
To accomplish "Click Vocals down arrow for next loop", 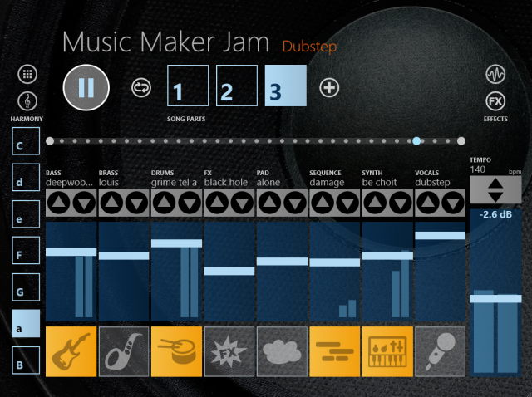I will (453, 203).
